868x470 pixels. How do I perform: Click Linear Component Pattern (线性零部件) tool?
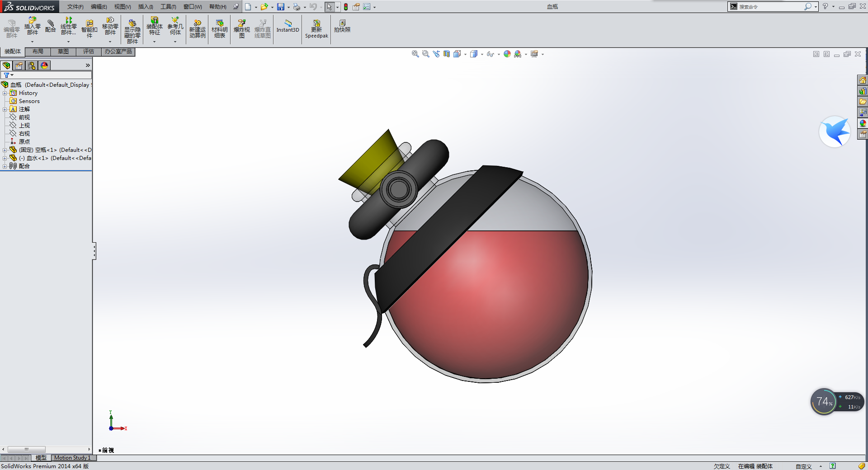(68, 26)
